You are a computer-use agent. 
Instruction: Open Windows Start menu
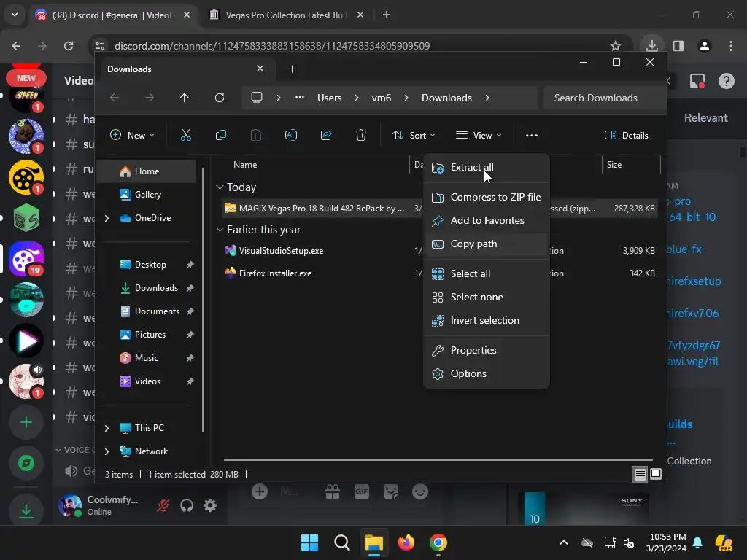point(309,542)
